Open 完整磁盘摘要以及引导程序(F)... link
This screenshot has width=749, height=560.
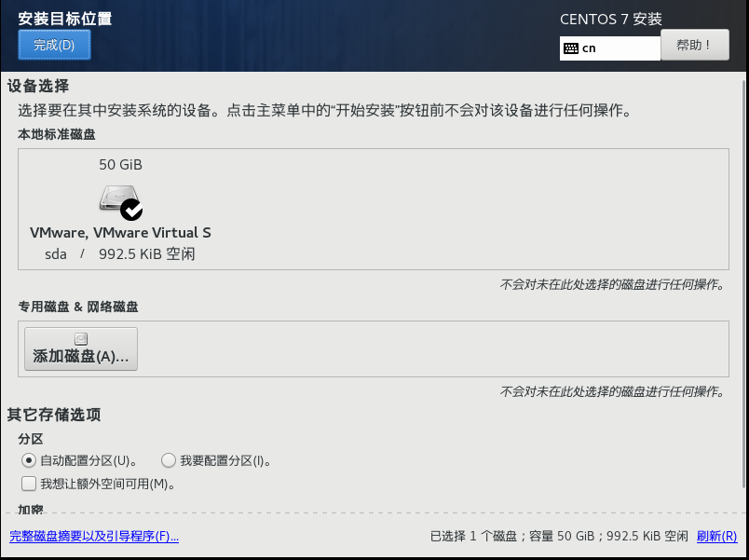(x=94, y=536)
